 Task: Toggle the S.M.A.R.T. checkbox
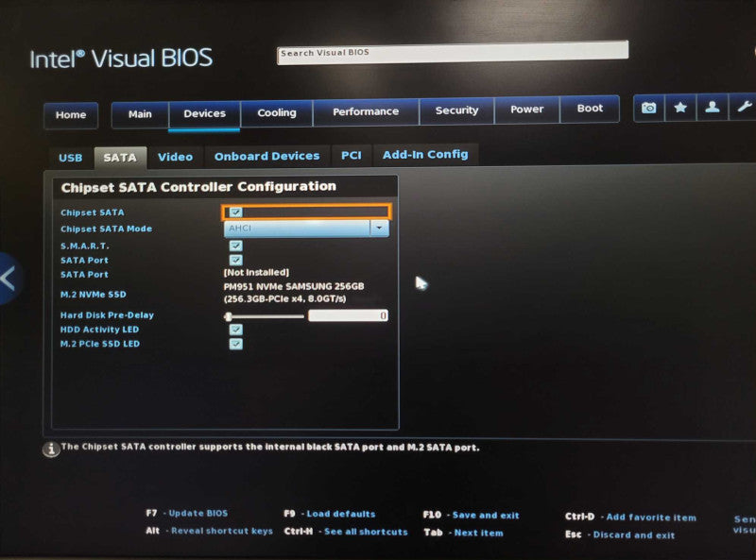click(235, 246)
